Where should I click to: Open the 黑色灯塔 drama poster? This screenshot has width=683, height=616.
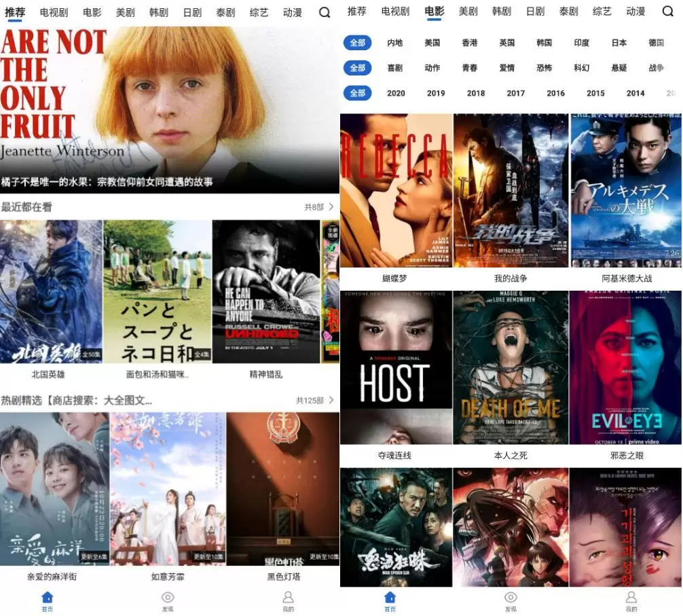click(283, 489)
